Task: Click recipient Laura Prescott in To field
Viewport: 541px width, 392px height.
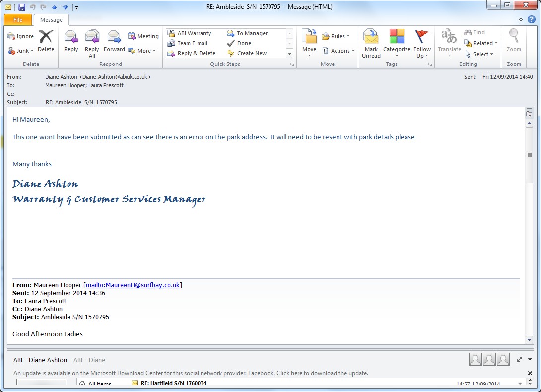Action: click(106, 85)
